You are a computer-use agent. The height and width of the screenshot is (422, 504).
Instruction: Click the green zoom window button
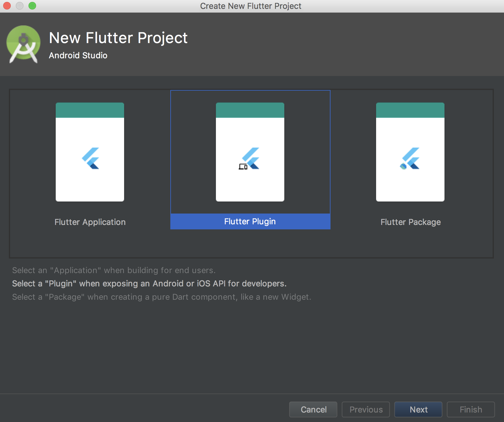point(32,6)
